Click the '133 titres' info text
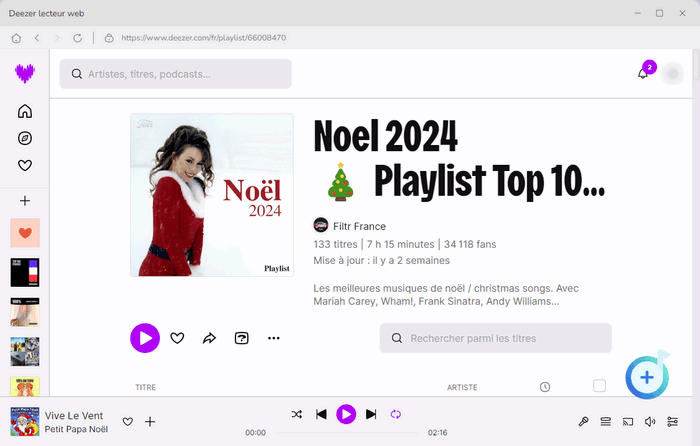The width and height of the screenshot is (700, 446). tap(335, 244)
